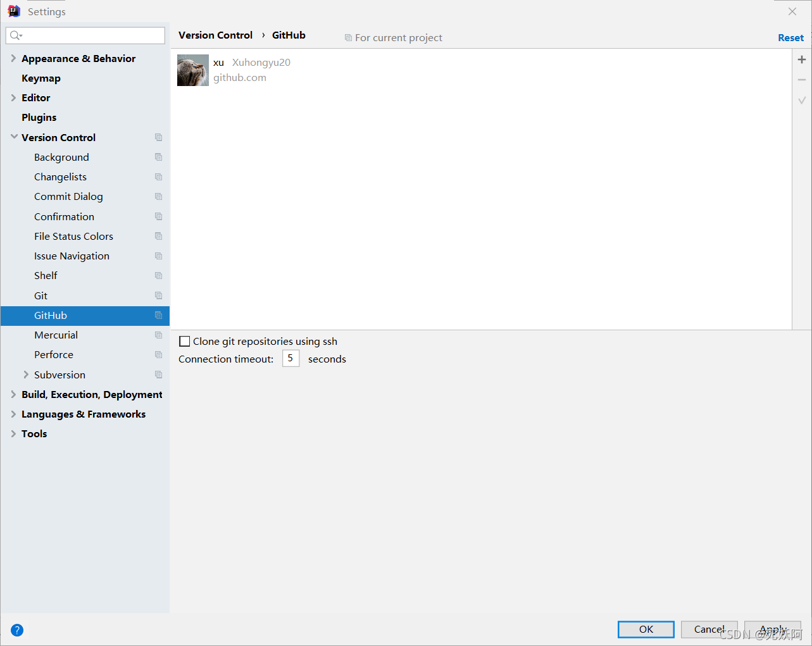Click the For current project icon
812x646 pixels.
tap(348, 38)
